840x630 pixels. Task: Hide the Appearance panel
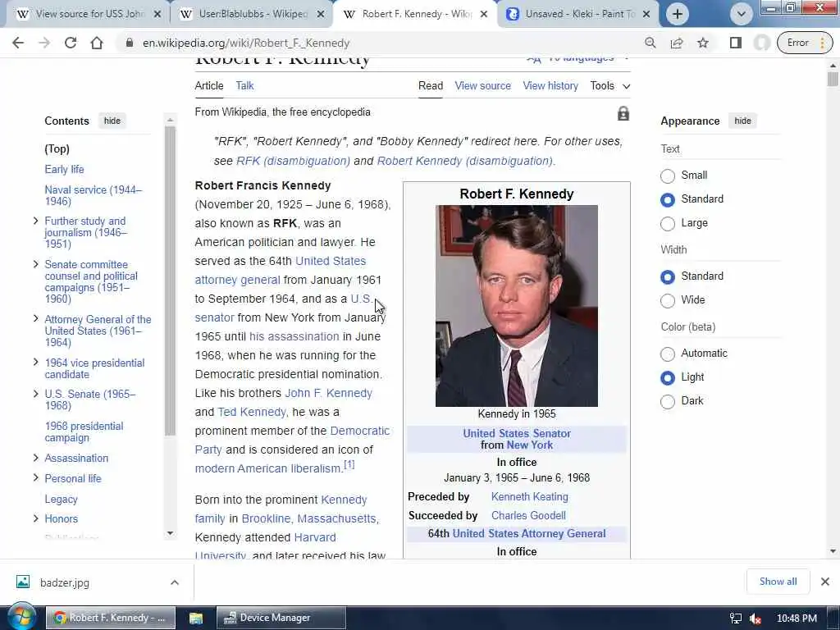(x=742, y=121)
